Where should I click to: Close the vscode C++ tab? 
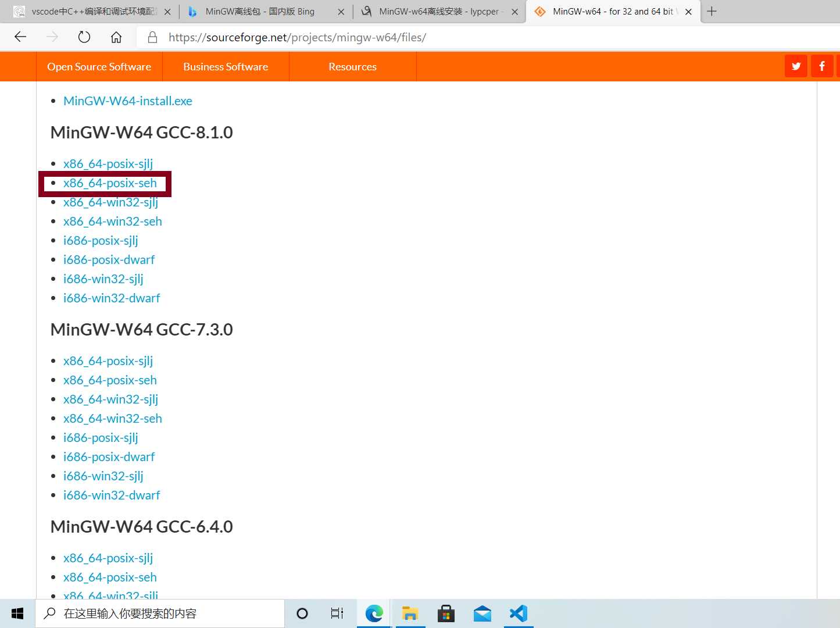167,12
